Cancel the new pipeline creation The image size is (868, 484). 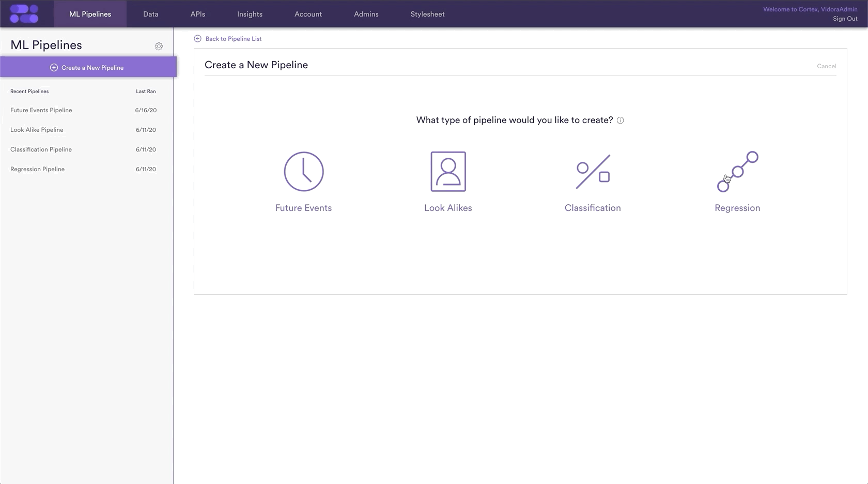coord(826,66)
